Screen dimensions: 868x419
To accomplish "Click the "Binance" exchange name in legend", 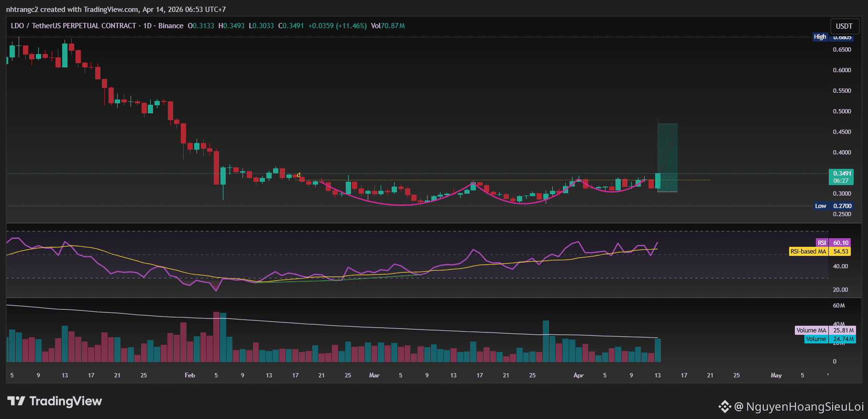I will [x=171, y=26].
